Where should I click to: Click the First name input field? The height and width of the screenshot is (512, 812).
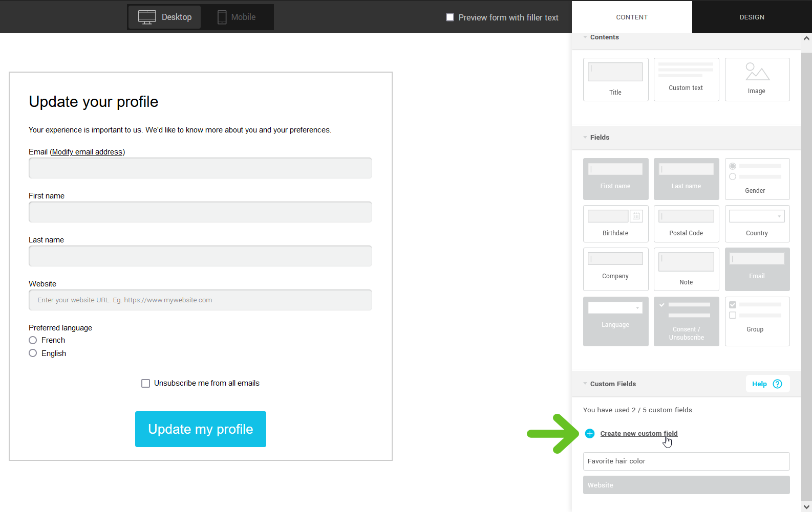coord(200,212)
